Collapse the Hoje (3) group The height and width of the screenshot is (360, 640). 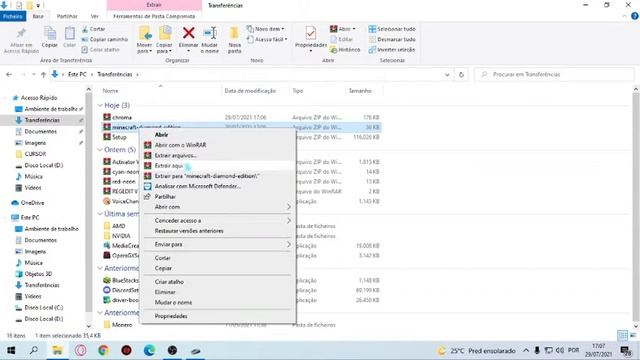(x=100, y=105)
